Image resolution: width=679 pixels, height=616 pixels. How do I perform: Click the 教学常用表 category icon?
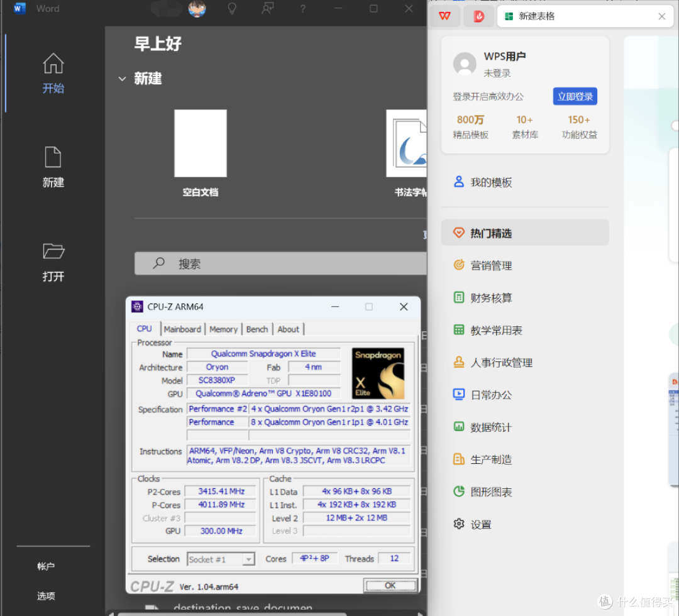tap(459, 330)
